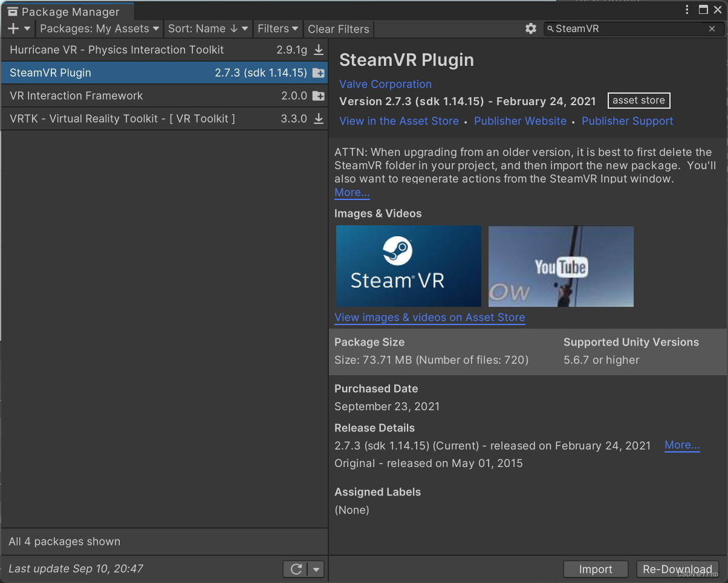This screenshot has width=728, height=583.
Task: Click the Re-Download button
Action: (x=677, y=569)
